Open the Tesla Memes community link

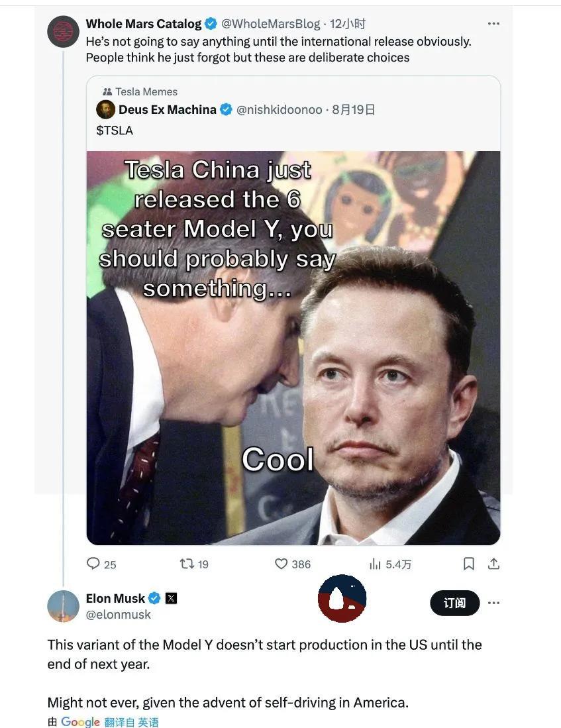point(146,91)
